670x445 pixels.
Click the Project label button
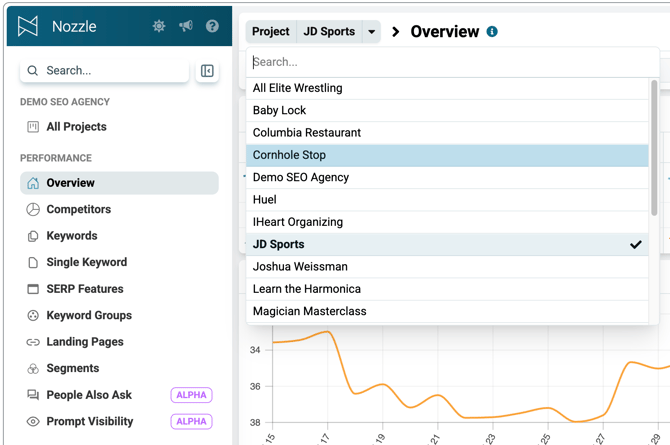(270, 32)
